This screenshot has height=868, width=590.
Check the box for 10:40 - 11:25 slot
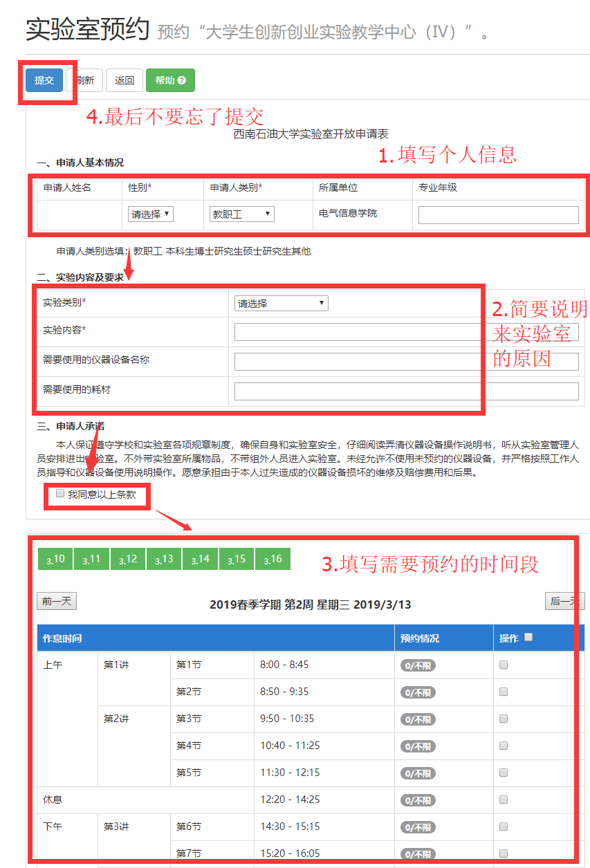click(x=504, y=746)
